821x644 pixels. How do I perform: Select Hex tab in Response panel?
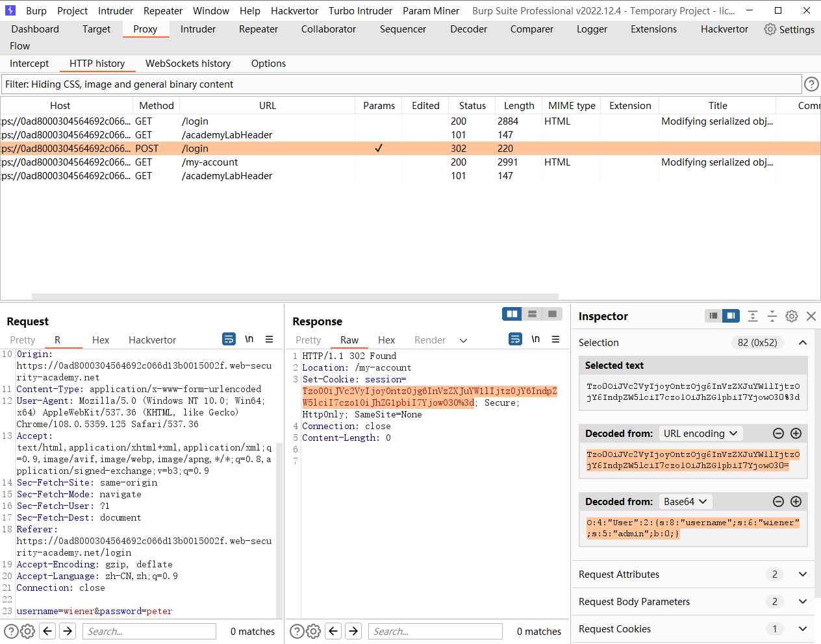pyautogui.click(x=386, y=340)
